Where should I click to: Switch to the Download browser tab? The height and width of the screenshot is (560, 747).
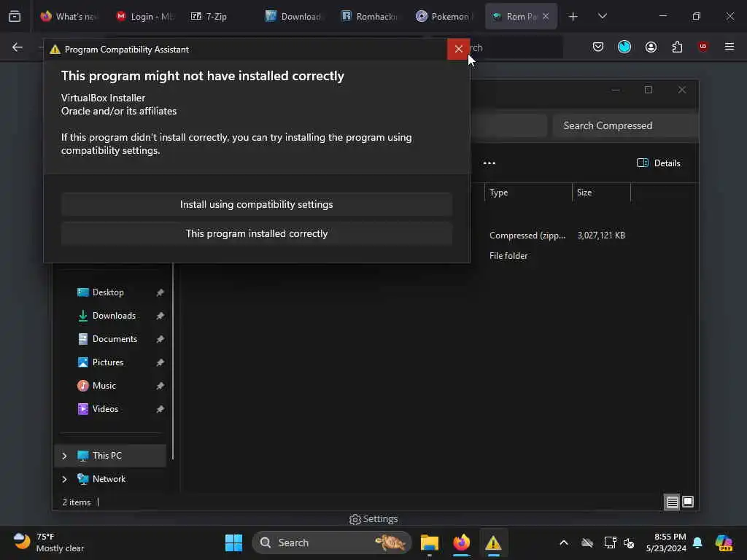[293, 17]
